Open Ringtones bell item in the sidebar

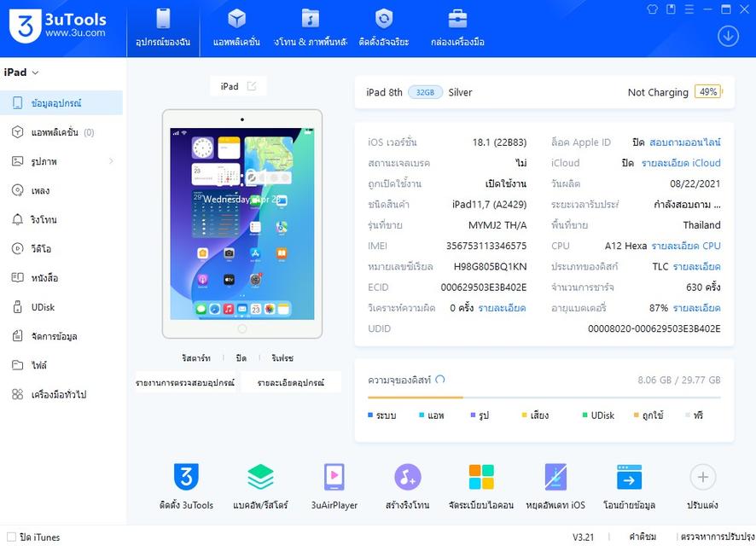(x=61, y=219)
